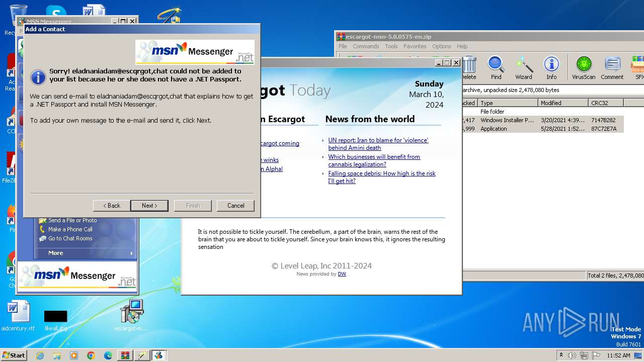This screenshot has height=362, width=644.
Task: Click the Windows Start button
Action: pyautogui.click(x=14, y=355)
